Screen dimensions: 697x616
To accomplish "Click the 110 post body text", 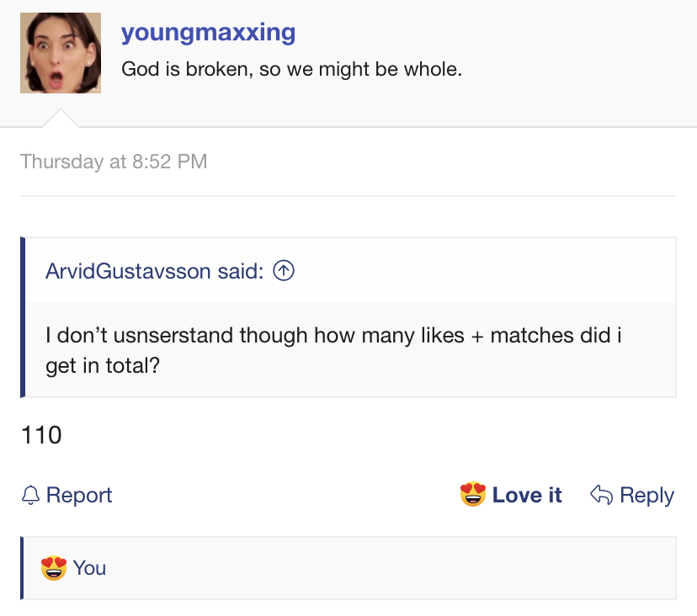I will point(41,435).
